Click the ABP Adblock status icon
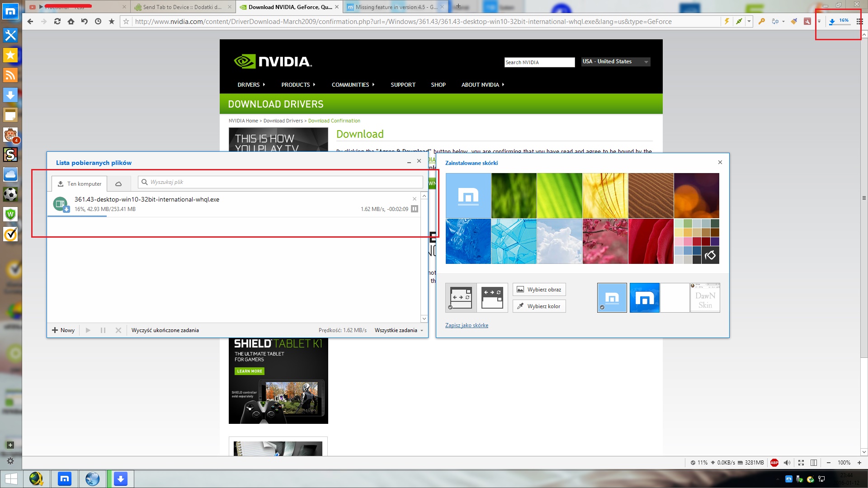The height and width of the screenshot is (488, 868). [x=774, y=462]
